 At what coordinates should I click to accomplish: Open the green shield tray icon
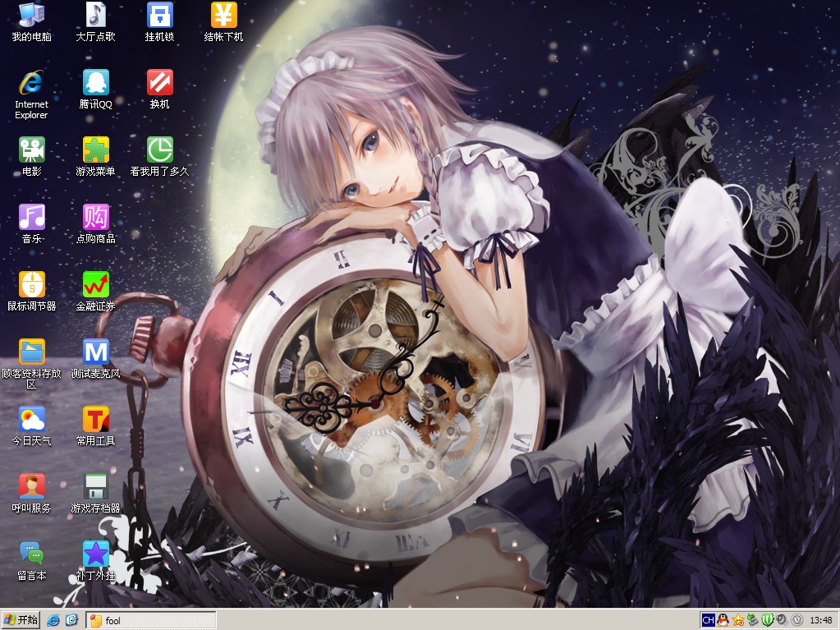tap(767, 620)
